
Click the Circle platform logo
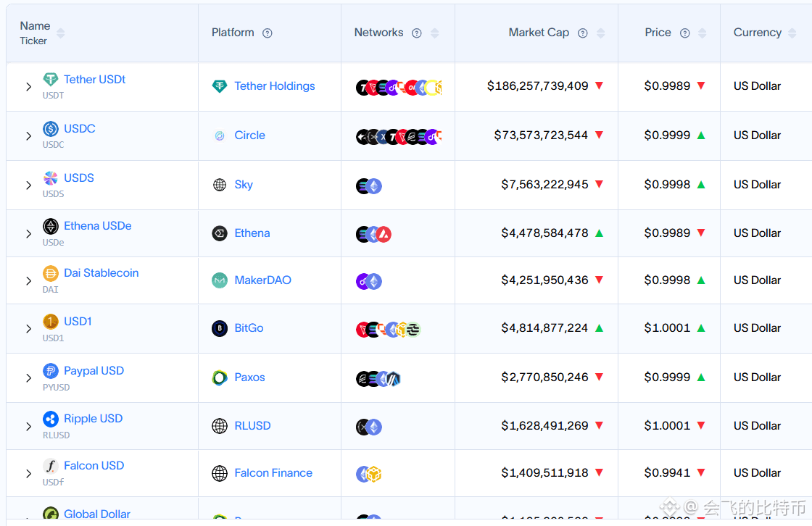[x=220, y=135]
